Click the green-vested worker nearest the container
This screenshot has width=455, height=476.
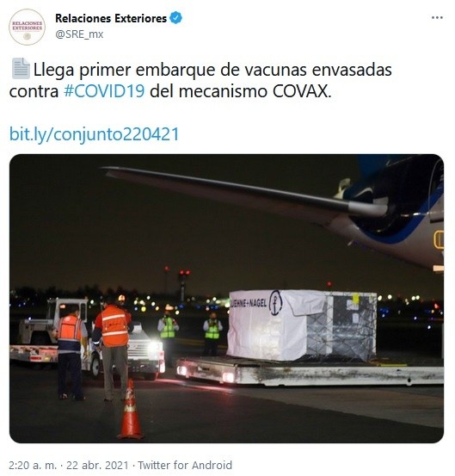point(212,334)
